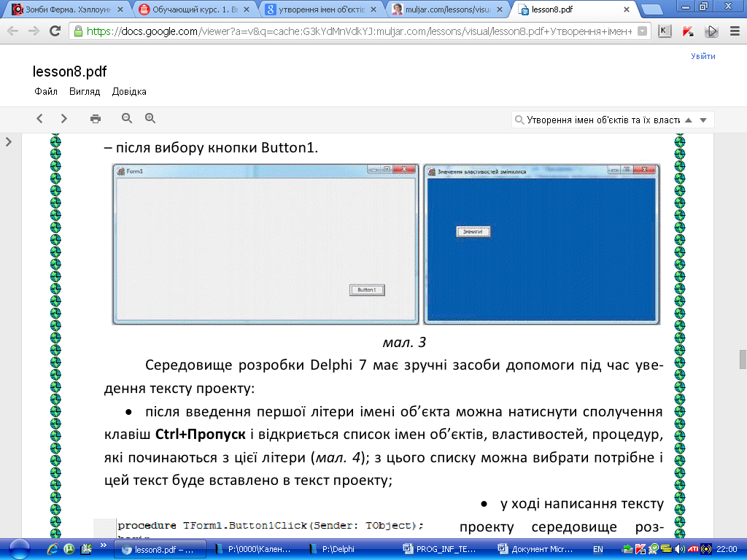The width and height of the screenshot is (747, 560).
Task: Click the third quick launch icon
Action: 86,549
